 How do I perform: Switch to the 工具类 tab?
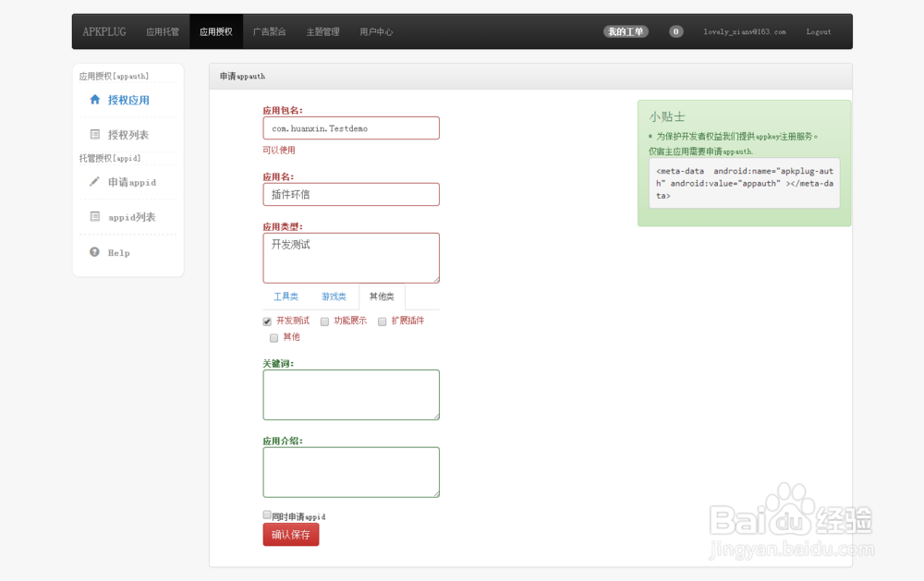tap(286, 297)
